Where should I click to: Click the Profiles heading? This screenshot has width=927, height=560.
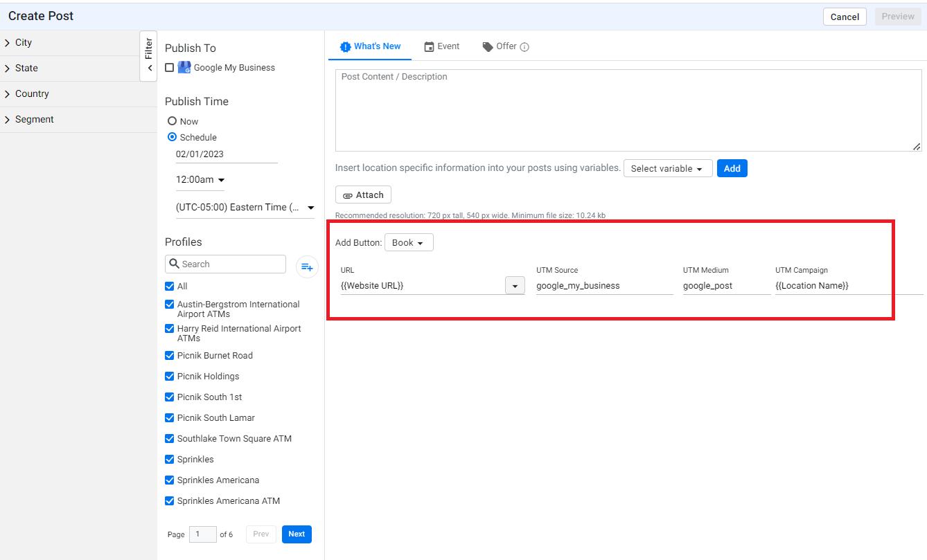coord(184,242)
